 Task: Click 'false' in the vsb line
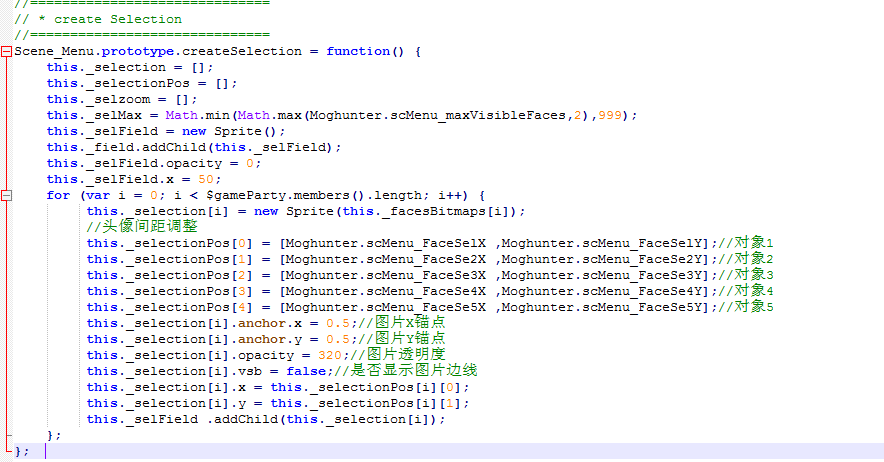306,371
